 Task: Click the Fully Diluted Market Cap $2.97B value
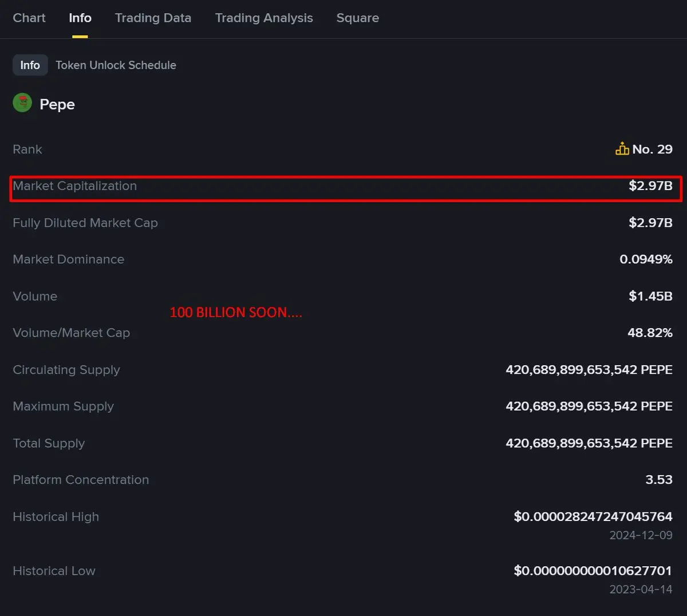click(x=650, y=223)
